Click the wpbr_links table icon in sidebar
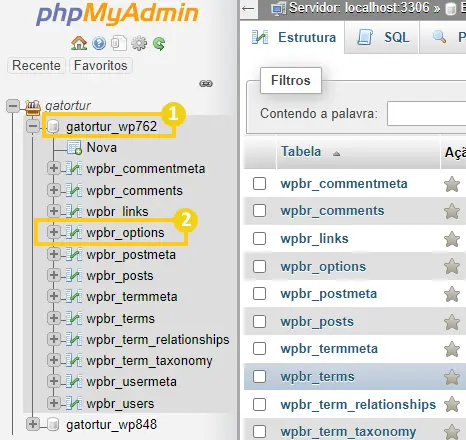 (x=74, y=211)
